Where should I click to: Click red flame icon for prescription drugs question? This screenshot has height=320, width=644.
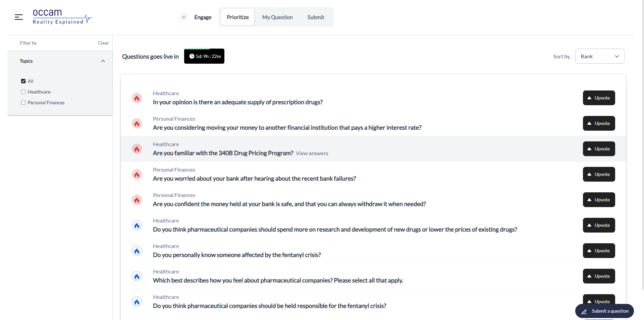137,98
